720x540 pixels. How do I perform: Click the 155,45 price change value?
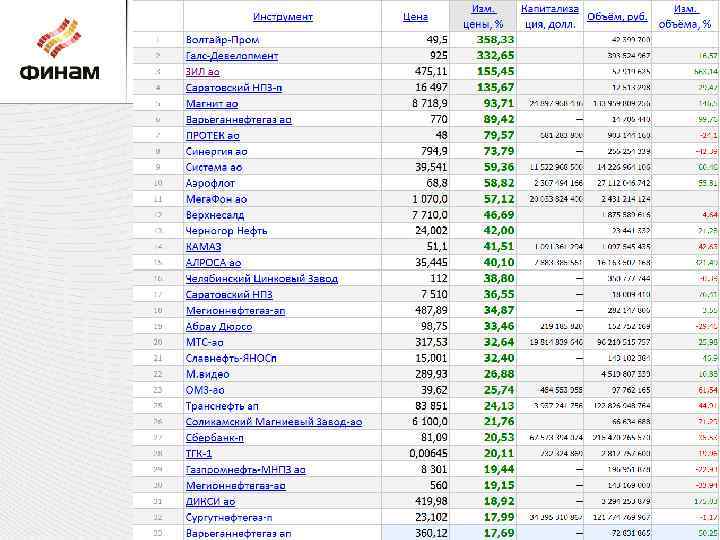coord(495,72)
